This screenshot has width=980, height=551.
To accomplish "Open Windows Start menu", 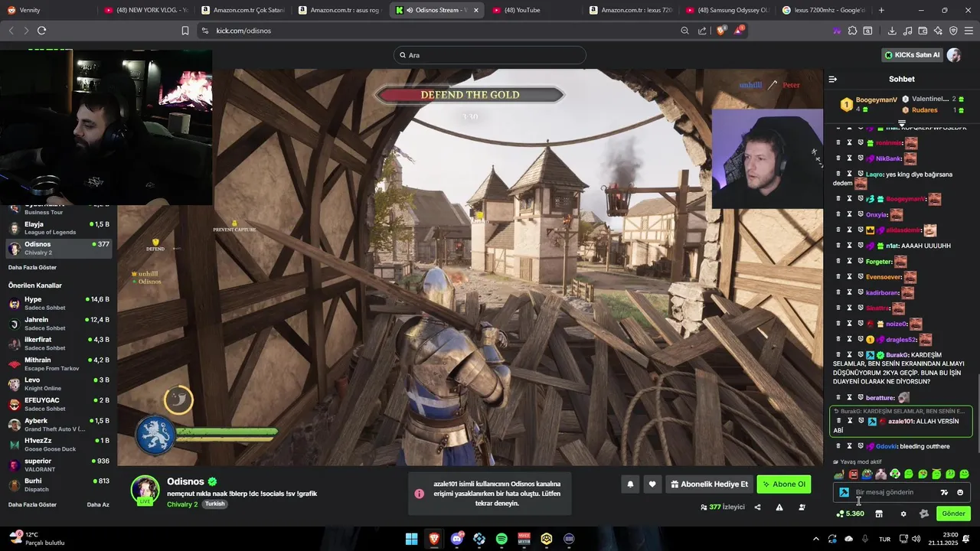I will point(412,539).
